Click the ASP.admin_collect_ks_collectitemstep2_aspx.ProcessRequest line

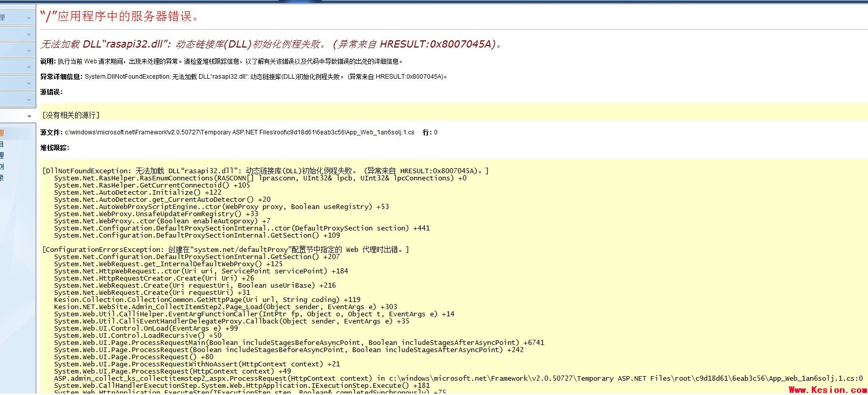[459, 379]
